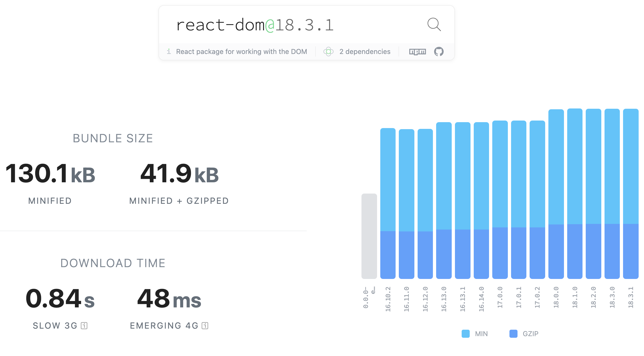Click the GZIP legend color swatch
Viewport: 644px width, 356px height.
click(x=513, y=334)
